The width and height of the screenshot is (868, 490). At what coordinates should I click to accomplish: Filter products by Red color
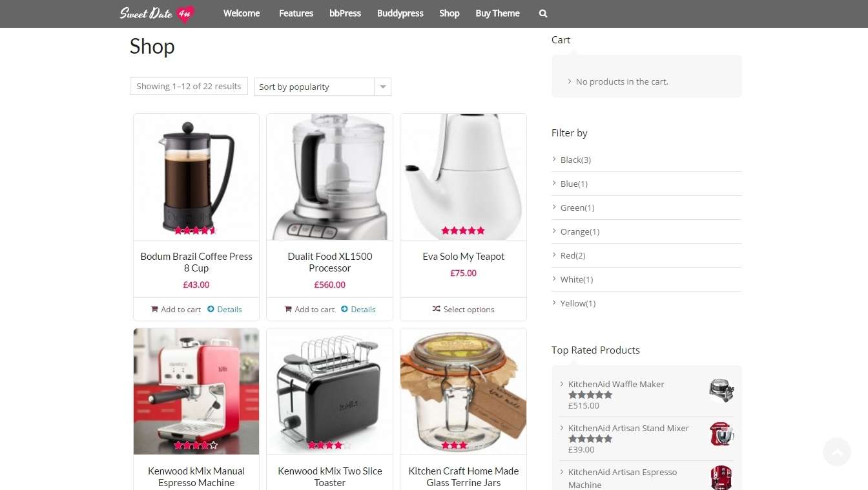click(573, 255)
